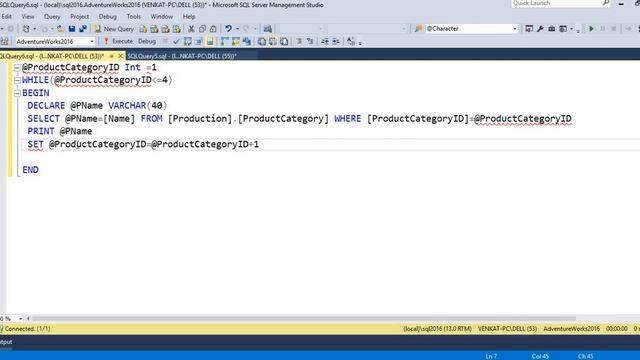Toggle IntelliSense Enabled button

point(210,41)
